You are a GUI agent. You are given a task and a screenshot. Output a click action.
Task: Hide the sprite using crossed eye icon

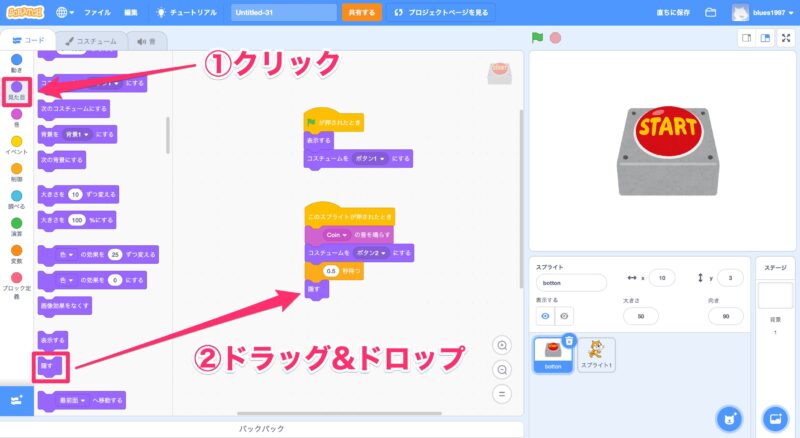(x=565, y=315)
